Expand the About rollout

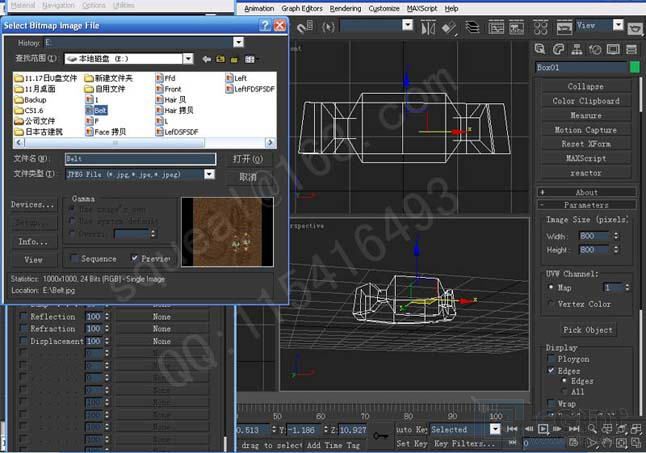[586, 192]
